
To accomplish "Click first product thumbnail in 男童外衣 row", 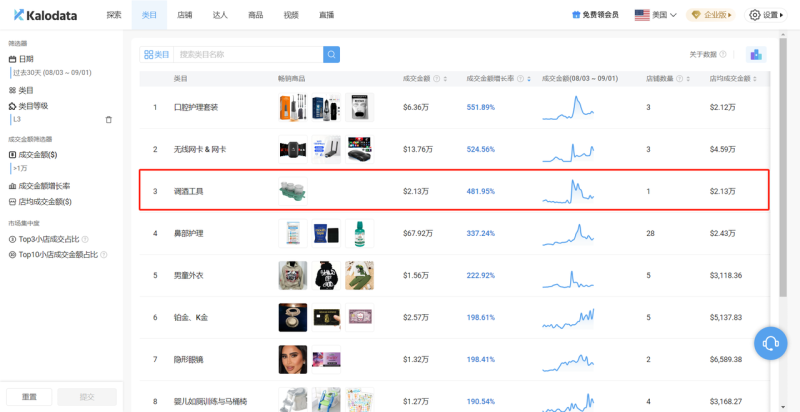I will pyautogui.click(x=293, y=275).
